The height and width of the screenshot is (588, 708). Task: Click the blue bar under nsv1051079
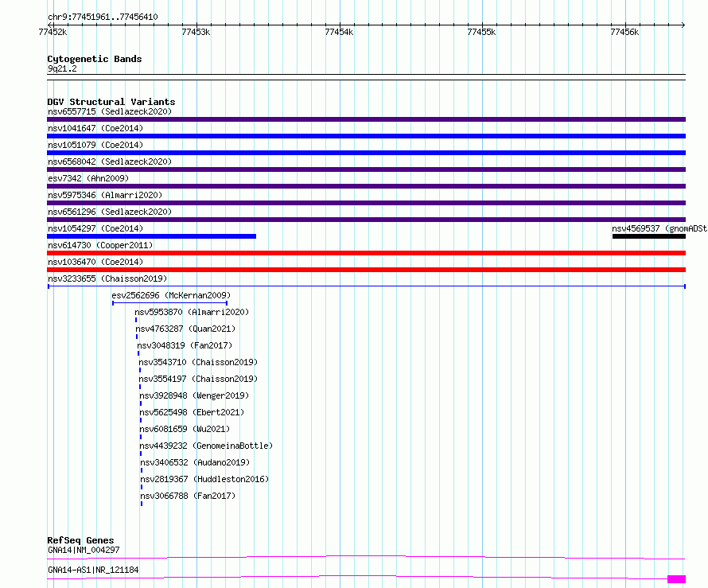click(366, 153)
